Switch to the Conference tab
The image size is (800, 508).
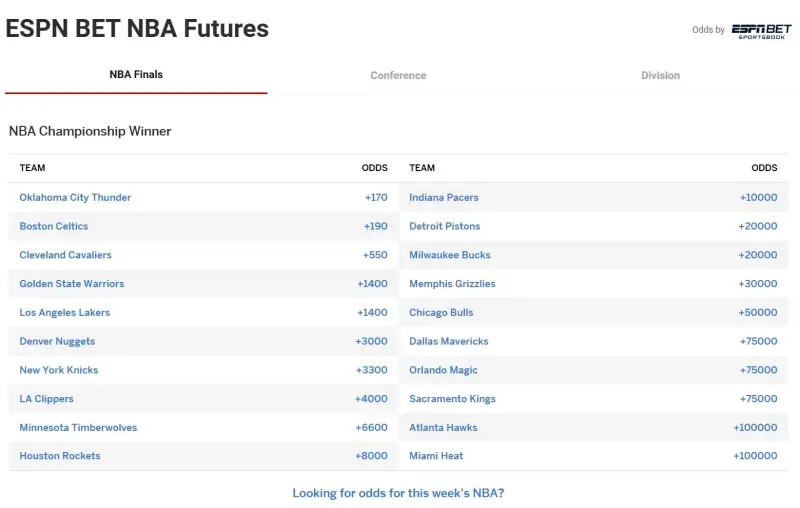(x=398, y=75)
